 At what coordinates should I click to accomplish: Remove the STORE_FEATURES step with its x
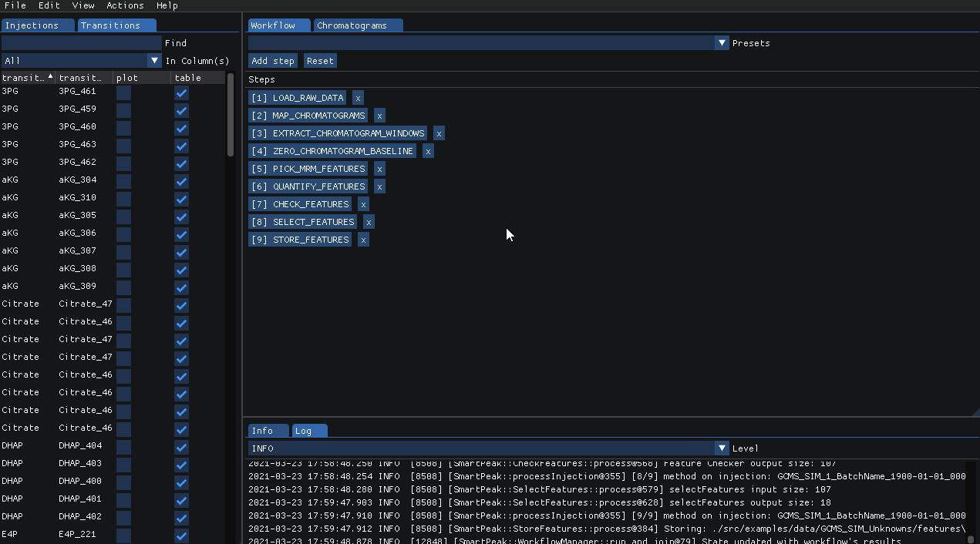point(363,240)
